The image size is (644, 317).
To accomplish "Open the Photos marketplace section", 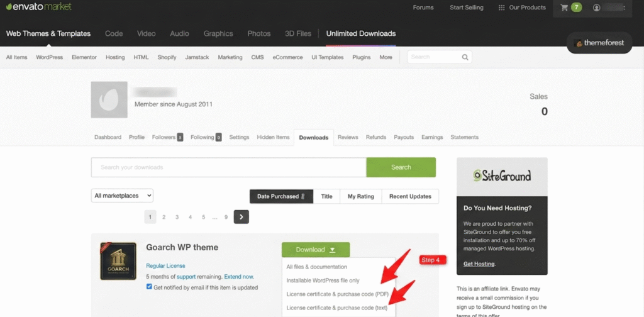I will point(258,34).
